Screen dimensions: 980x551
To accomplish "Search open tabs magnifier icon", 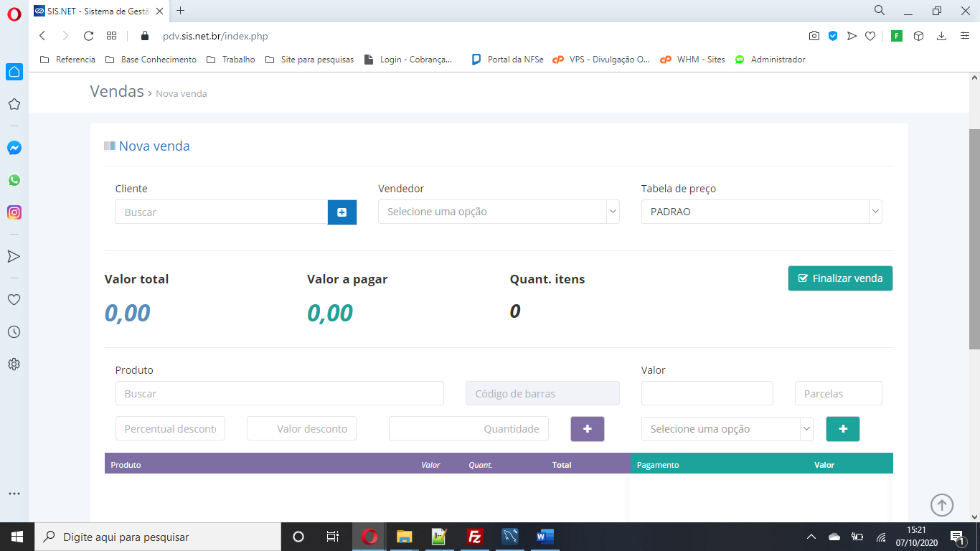I will tap(880, 10).
